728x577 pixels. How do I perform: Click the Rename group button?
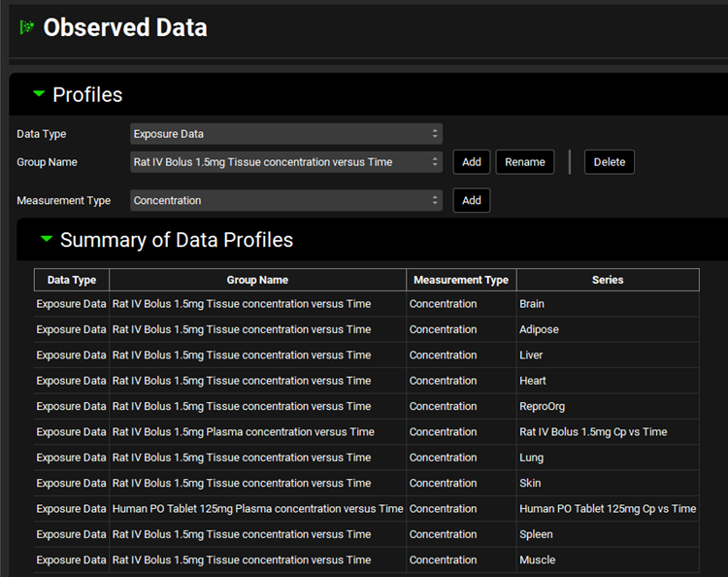click(525, 162)
